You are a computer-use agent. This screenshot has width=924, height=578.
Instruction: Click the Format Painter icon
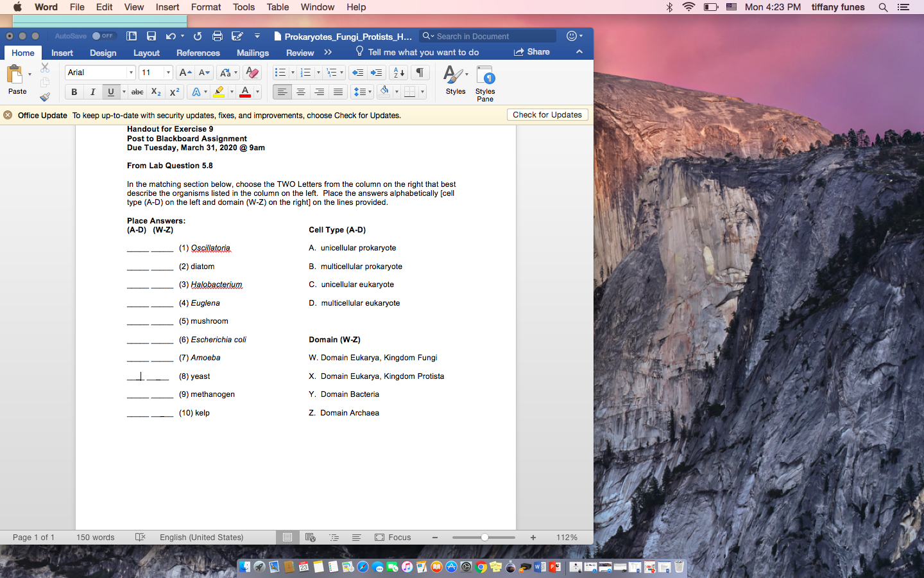45,96
